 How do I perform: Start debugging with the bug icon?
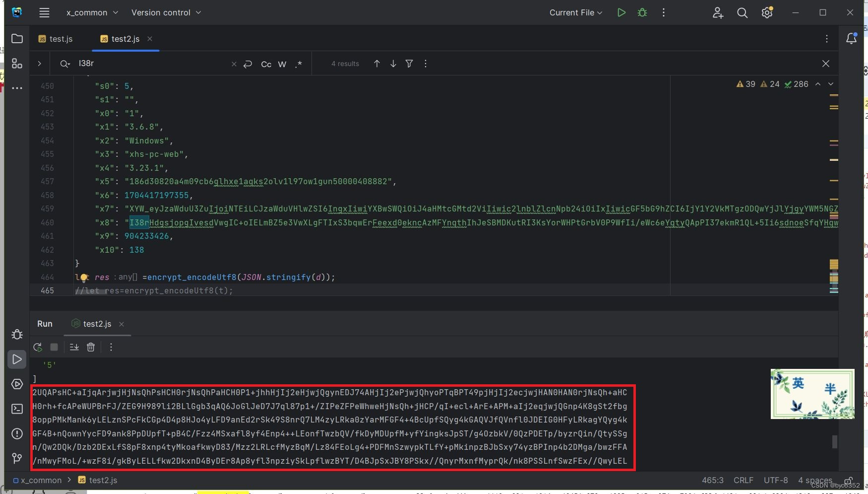tap(642, 12)
